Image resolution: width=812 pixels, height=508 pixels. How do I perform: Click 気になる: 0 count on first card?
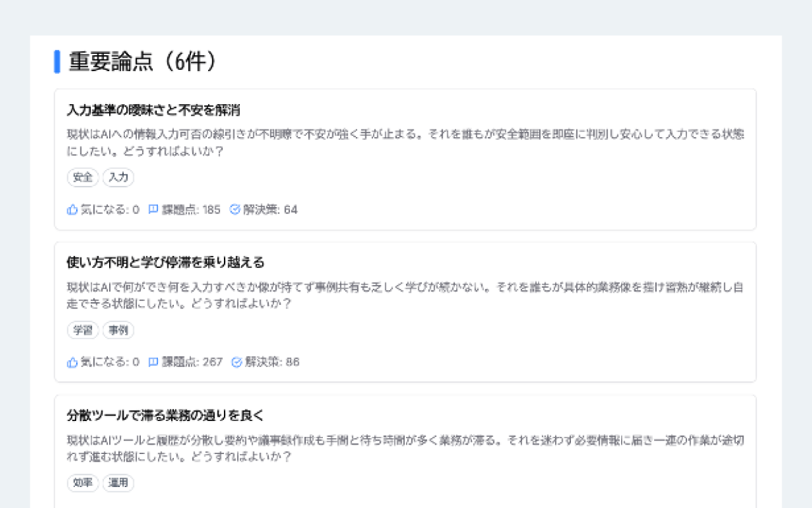[x=110, y=210]
